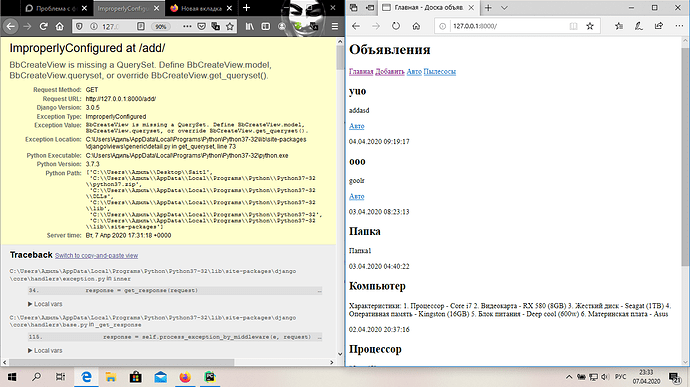Click Firefox back arrow button
The width and height of the screenshot is (690, 387).
10,26
